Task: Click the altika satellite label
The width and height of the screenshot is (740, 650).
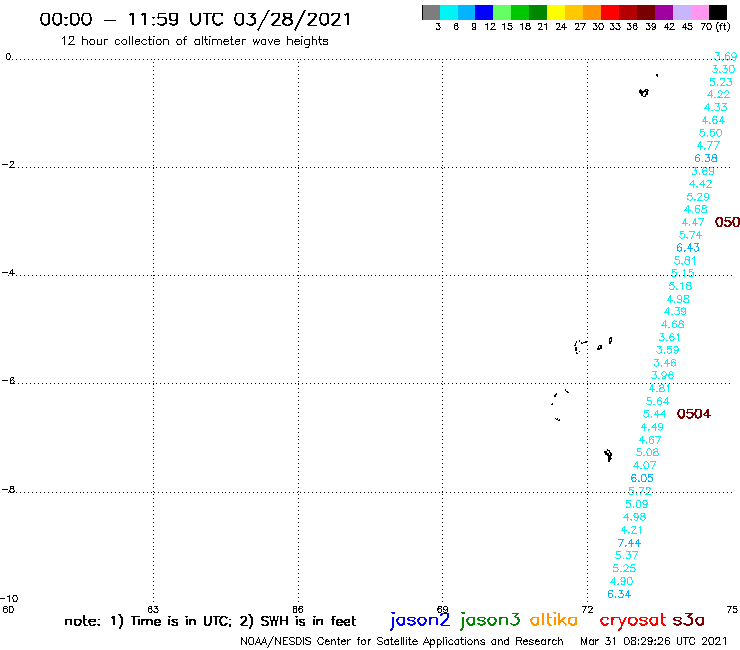Action: pos(553,620)
